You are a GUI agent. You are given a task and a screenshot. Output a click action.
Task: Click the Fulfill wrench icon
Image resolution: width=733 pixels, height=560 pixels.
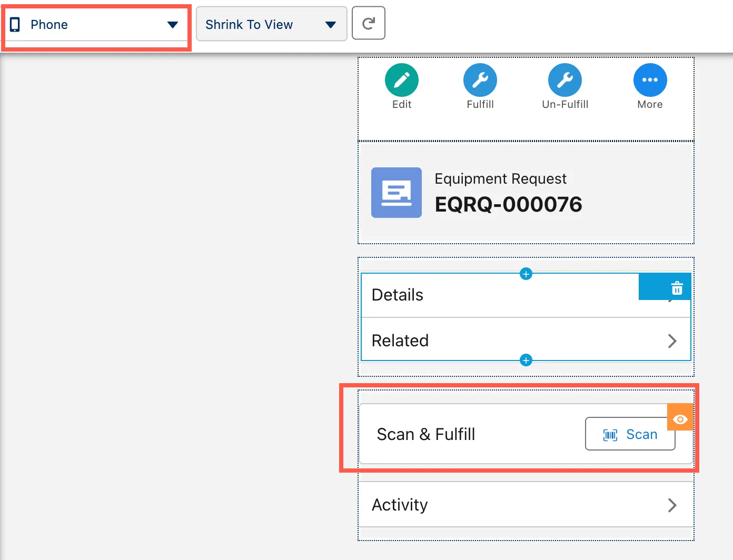[480, 80]
